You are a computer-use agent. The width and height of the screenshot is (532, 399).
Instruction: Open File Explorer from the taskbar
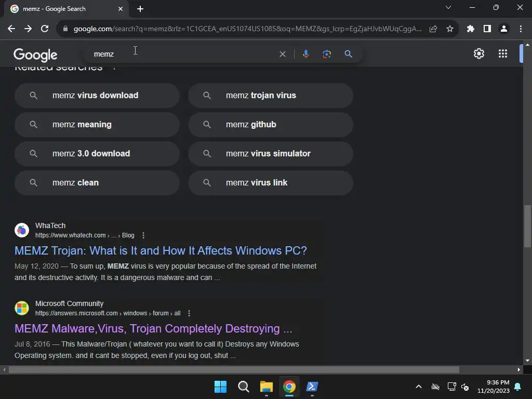coord(267,387)
